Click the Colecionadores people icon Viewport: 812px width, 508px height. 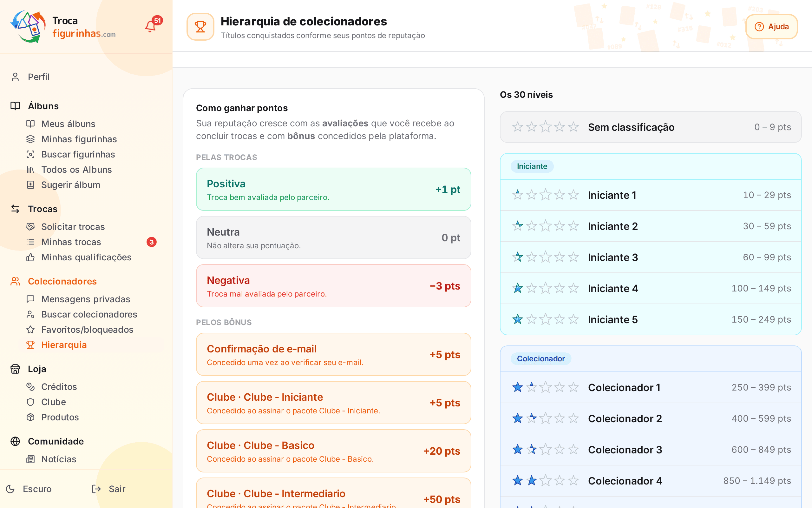tap(15, 282)
